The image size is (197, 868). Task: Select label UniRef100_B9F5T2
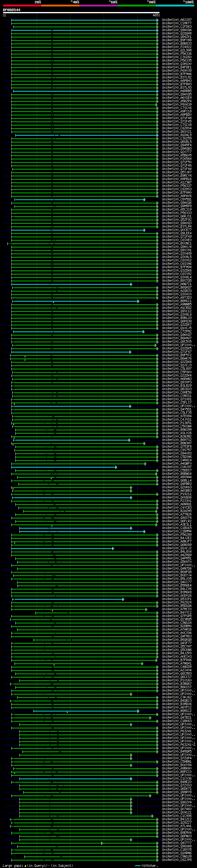pyautogui.click(x=176, y=355)
